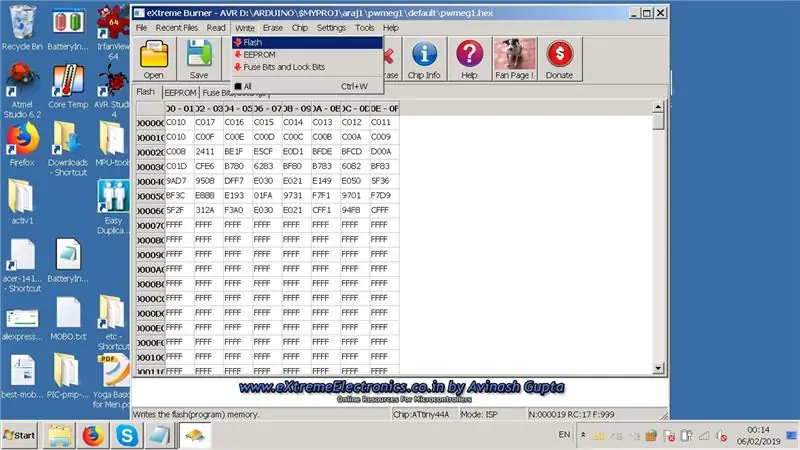Open the Atmel Studio 6.2 desktop icon
Screen dimensions: 800x450
tap(22, 90)
